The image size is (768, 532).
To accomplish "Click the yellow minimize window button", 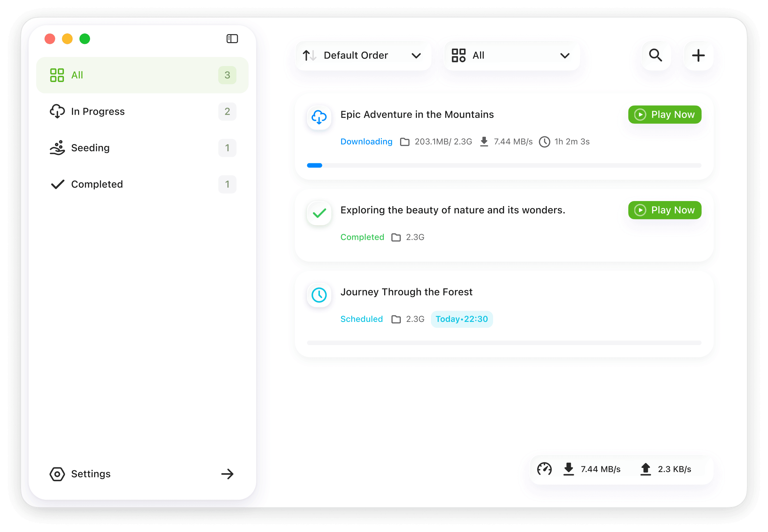I will click(67, 38).
